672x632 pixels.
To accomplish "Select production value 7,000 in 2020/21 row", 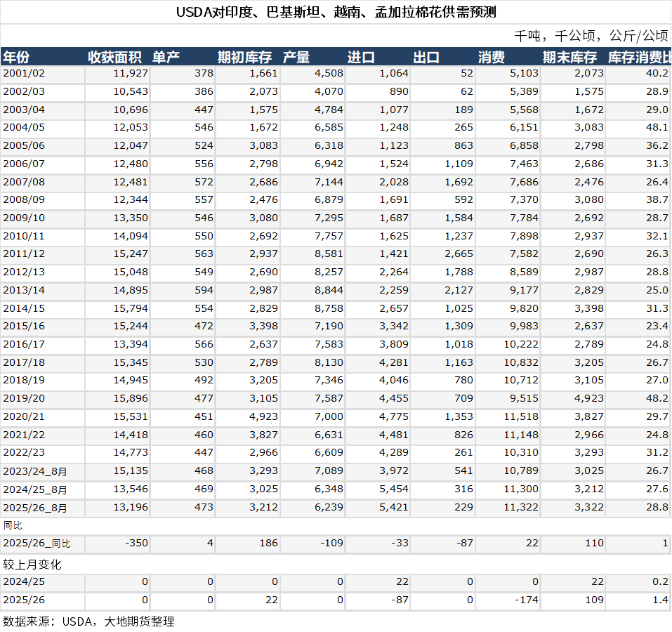I will pyautogui.click(x=329, y=416).
